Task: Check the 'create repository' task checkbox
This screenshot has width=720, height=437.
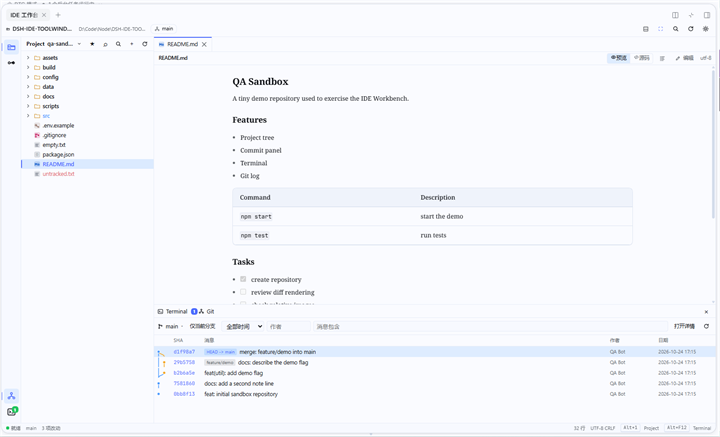Action: tap(243, 279)
